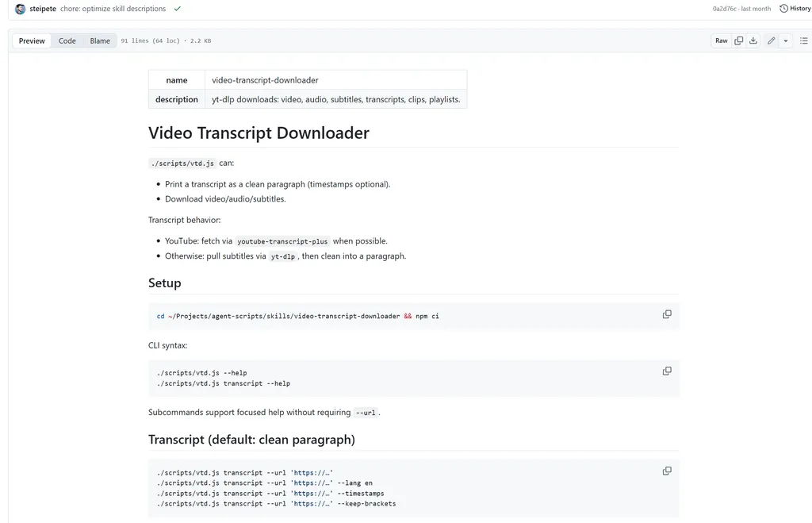Click '91 lines (64 loc) · 2.2 KB' text
Screen dimensions: 812x523
166,41
